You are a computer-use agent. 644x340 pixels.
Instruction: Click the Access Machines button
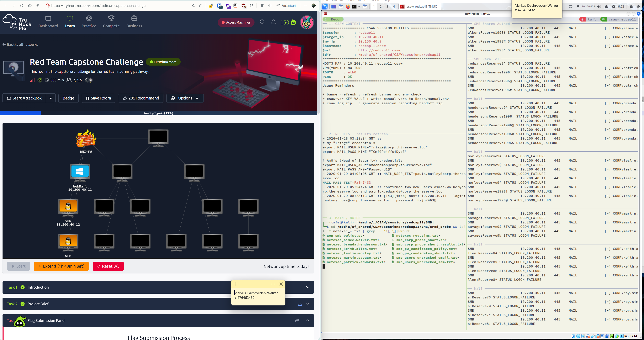click(236, 23)
